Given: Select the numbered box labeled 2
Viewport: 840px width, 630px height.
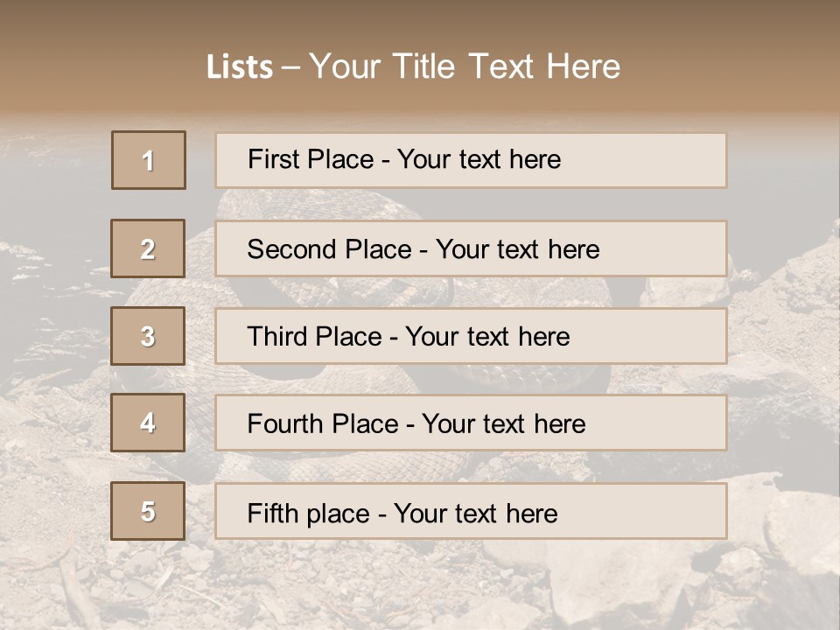Looking at the screenshot, I should click(x=148, y=248).
